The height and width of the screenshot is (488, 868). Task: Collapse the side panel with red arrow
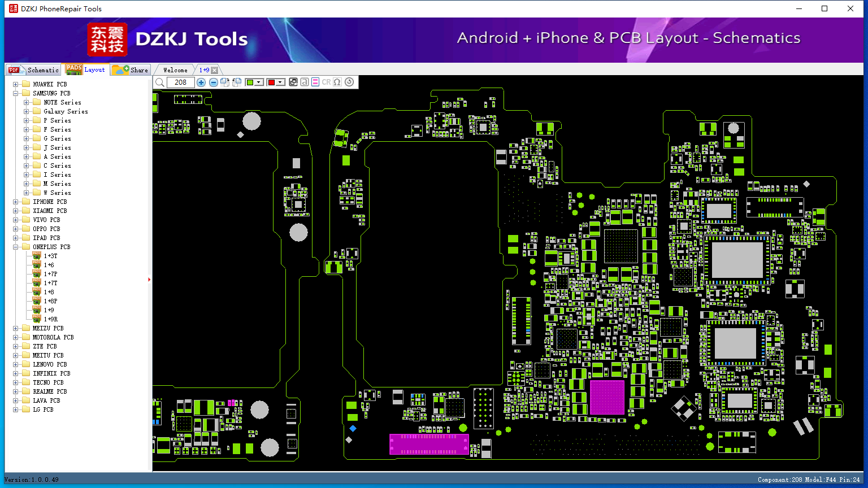[149, 280]
